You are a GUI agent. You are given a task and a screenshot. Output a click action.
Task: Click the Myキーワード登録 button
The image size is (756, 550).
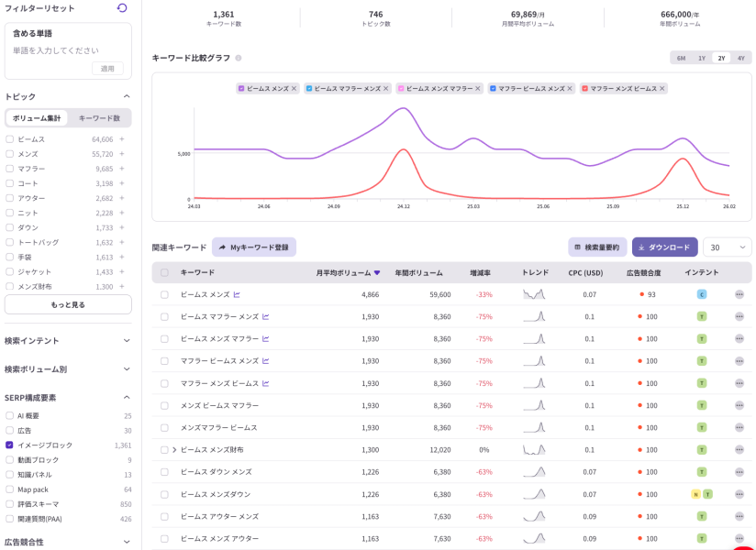coord(254,247)
